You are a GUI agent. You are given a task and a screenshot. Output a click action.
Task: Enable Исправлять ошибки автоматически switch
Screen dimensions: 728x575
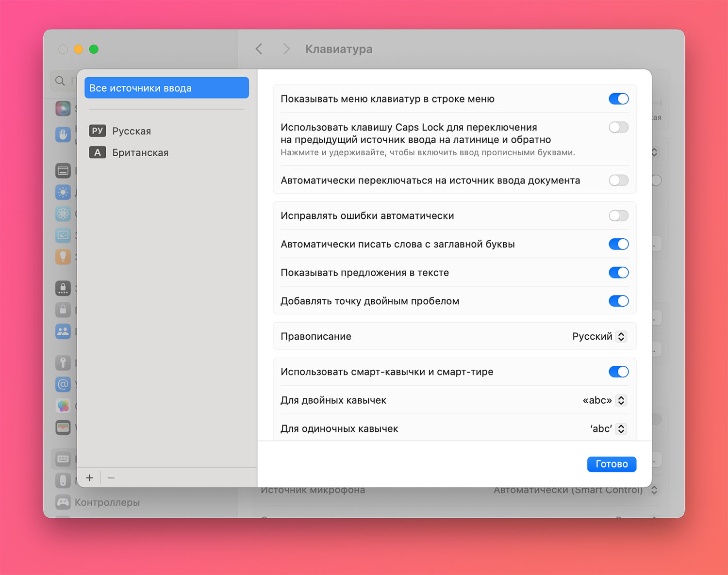[x=619, y=216]
